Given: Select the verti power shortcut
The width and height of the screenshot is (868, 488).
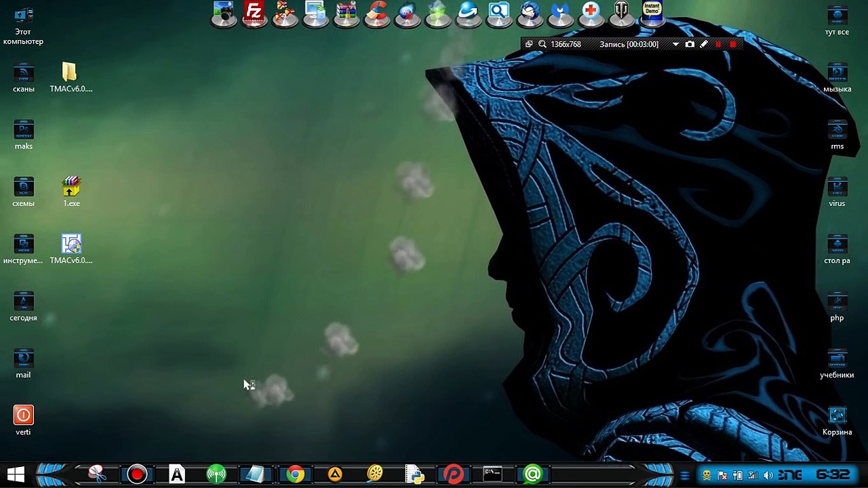Looking at the screenshot, I should pyautogui.click(x=23, y=420).
